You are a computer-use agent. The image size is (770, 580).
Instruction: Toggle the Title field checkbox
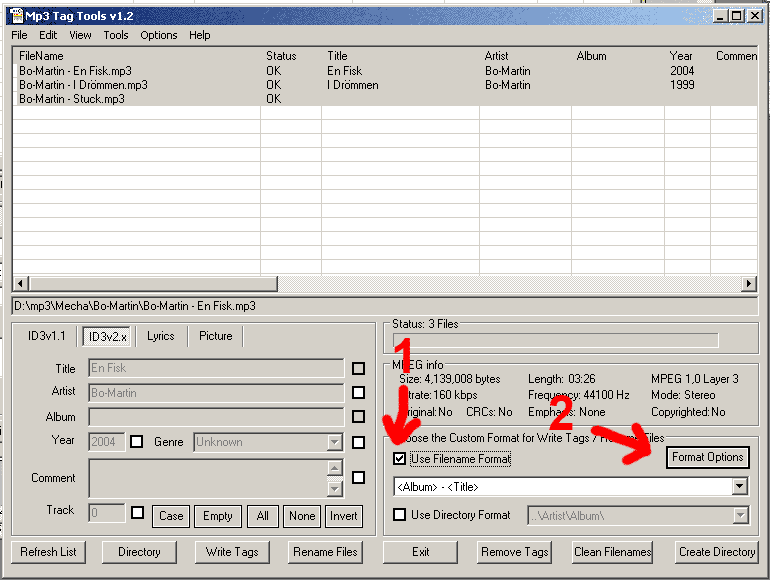point(358,368)
